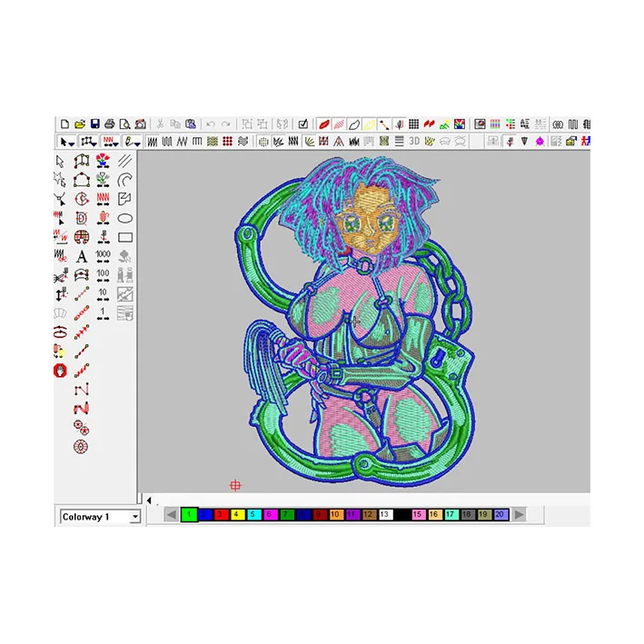Open the red stitch type dropdown
The height and width of the screenshot is (644, 644).
point(111,142)
